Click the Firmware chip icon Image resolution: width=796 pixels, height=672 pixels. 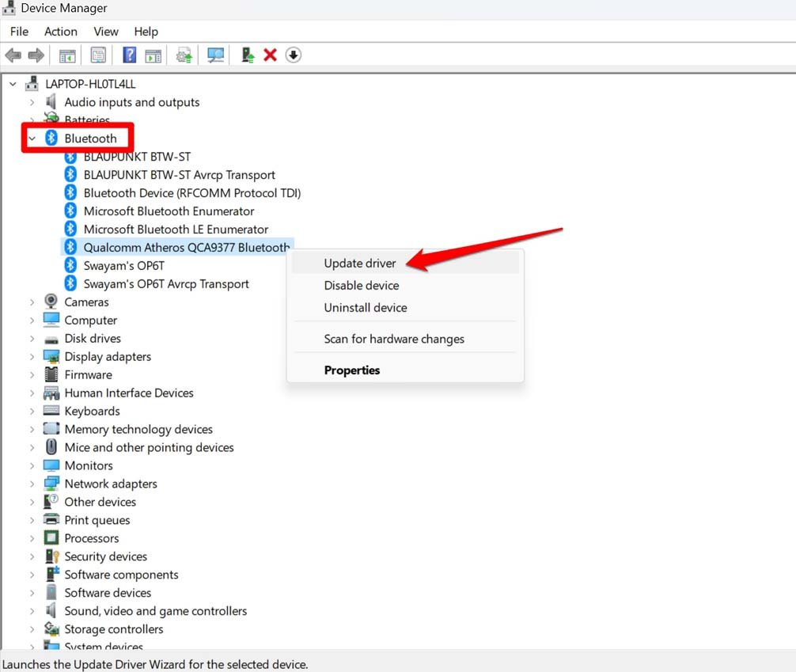click(51, 374)
